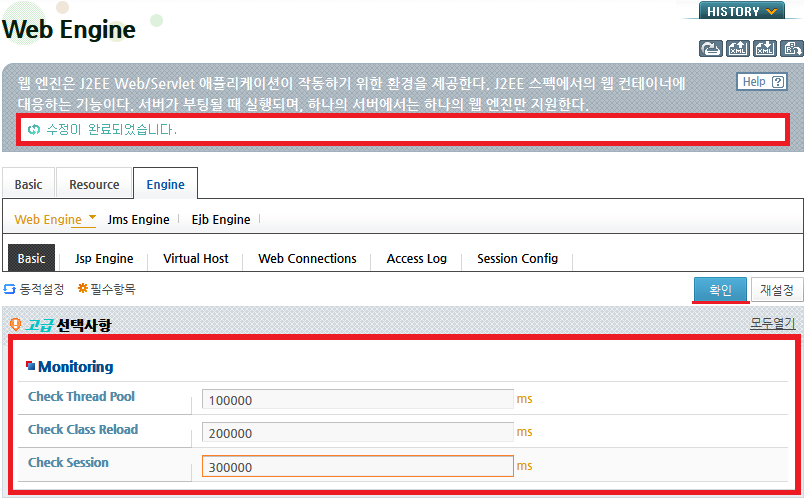Viewport: 806px width, 502px height.
Task: Click the Check Class Reload label
Action: pos(83,430)
